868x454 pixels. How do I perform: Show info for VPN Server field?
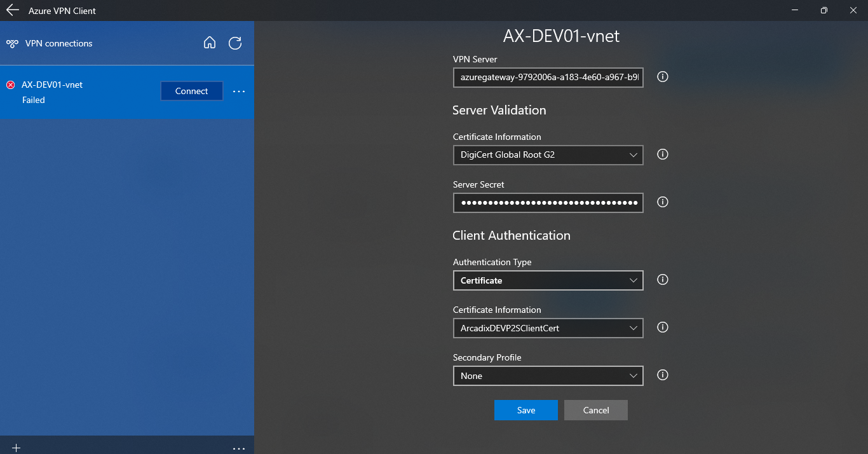click(x=663, y=77)
